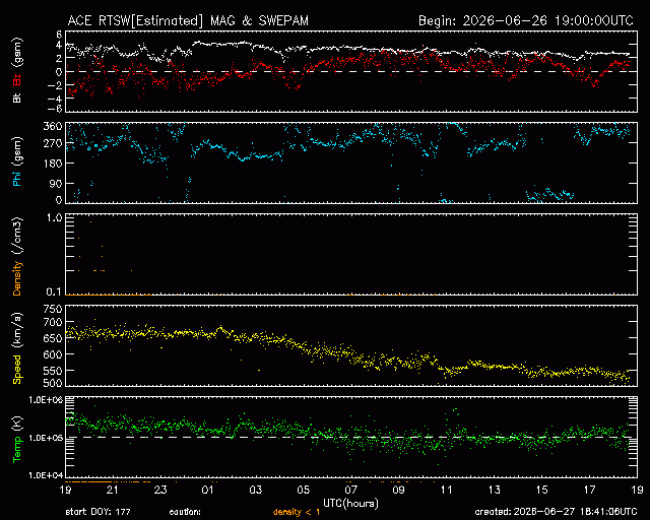Click the '500' tick on Speed axis
650x520 pixels.
point(53,382)
